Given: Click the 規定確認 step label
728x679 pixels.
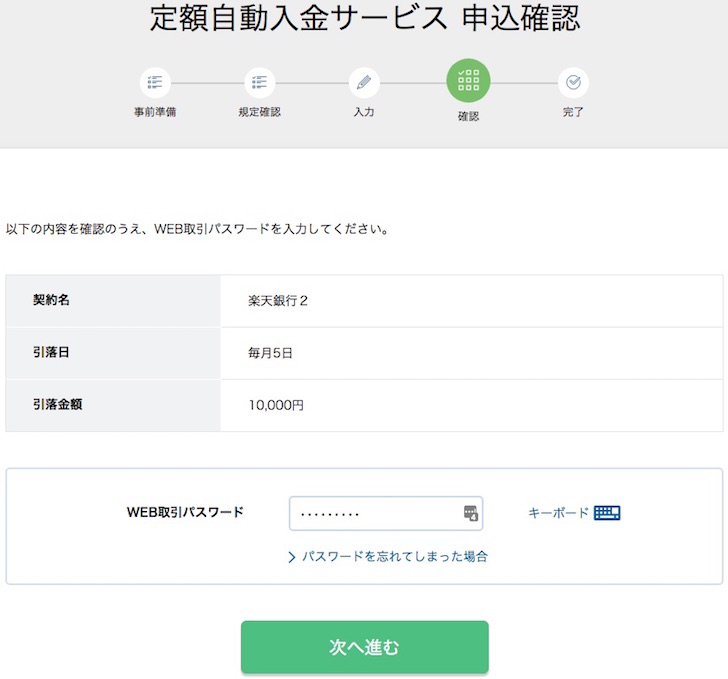Looking at the screenshot, I should click(x=260, y=112).
